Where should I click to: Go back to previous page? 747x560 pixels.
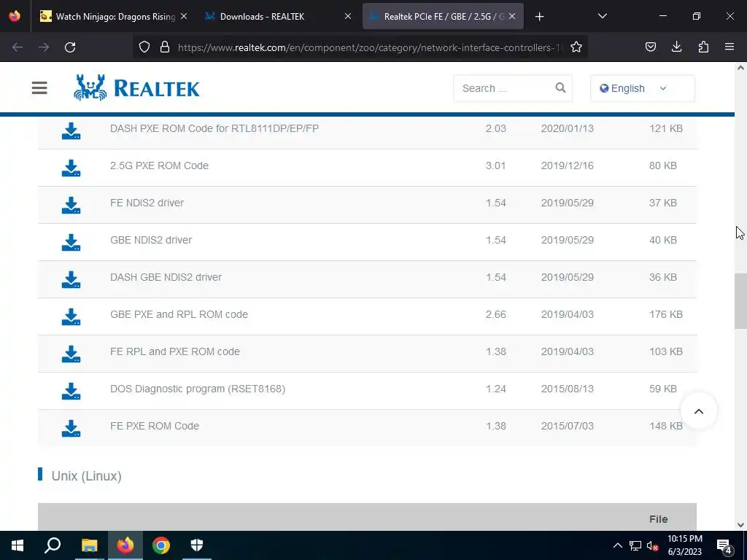(x=18, y=47)
